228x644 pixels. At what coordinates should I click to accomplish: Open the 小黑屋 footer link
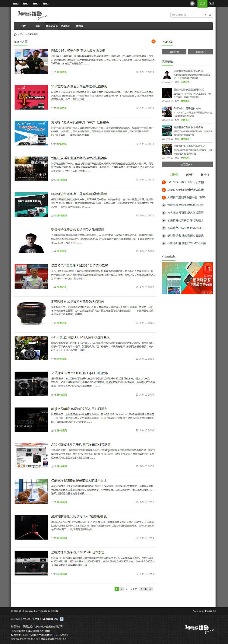point(36,619)
